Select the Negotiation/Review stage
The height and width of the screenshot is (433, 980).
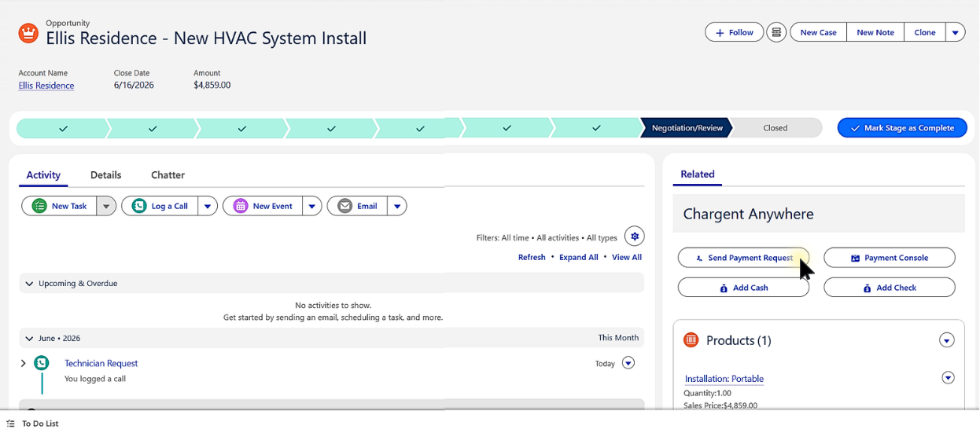coord(687,127)
